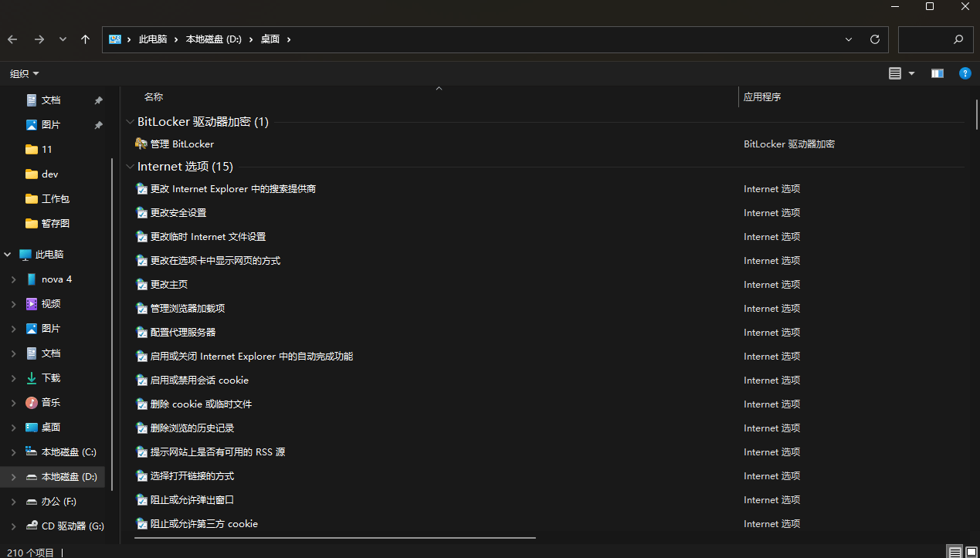The height and width of the screenshot is (558, 980).
Task: Click the 下载 download arrow icon
Action: (x=32, y=378)
